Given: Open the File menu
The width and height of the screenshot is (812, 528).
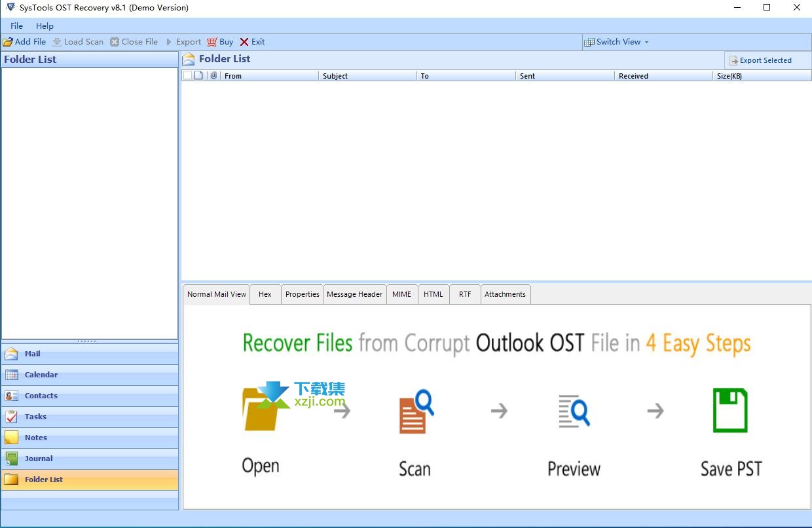Looking at the screenshot, I should point(16,26).
